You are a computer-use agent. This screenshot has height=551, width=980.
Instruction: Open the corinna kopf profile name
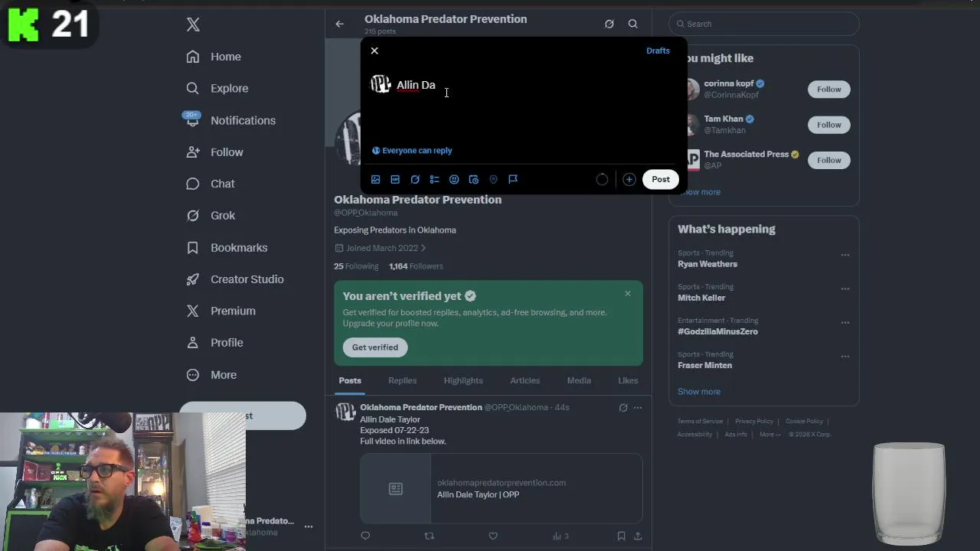click(x=729, y=83)
